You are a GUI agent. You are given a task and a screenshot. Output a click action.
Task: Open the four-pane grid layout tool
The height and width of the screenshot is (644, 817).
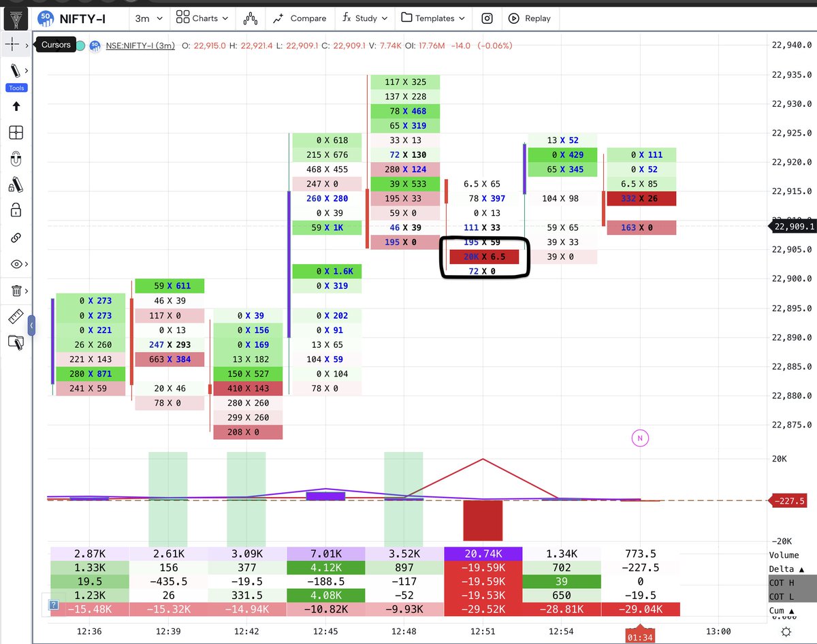pos(16,133)
